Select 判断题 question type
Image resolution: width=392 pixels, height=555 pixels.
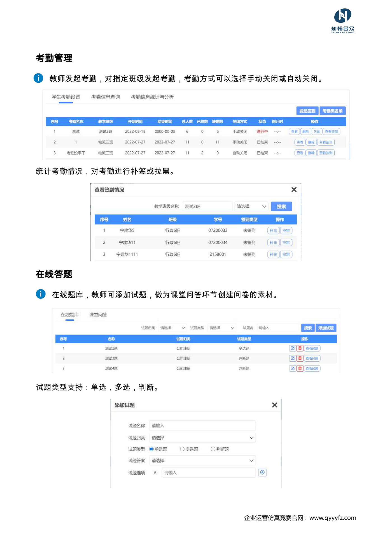(x=213, y=449)
